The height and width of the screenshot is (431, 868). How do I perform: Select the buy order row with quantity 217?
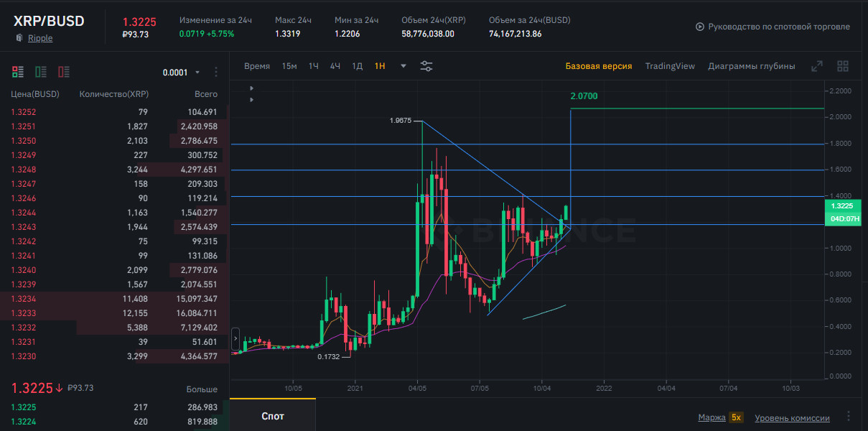114,407
